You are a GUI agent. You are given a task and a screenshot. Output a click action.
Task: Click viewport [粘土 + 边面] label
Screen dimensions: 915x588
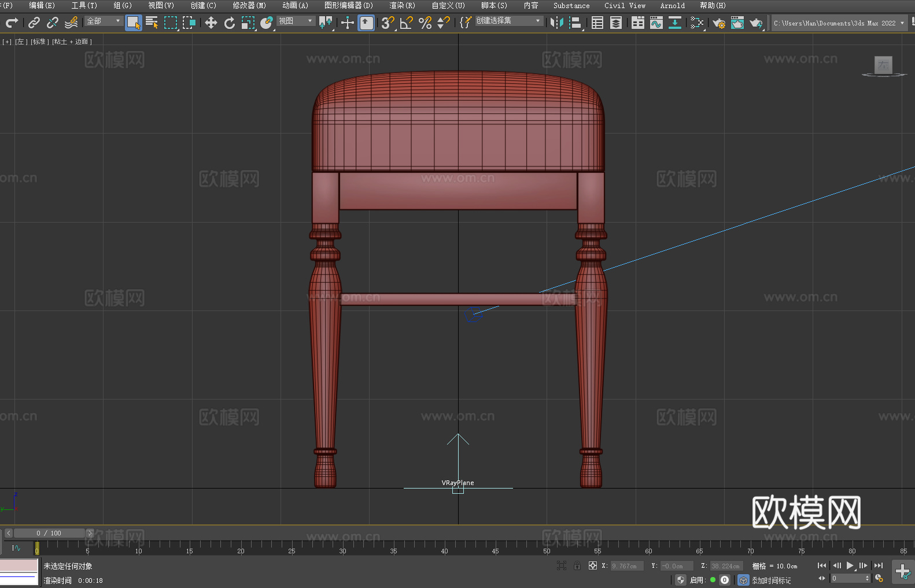pos(72,42)
